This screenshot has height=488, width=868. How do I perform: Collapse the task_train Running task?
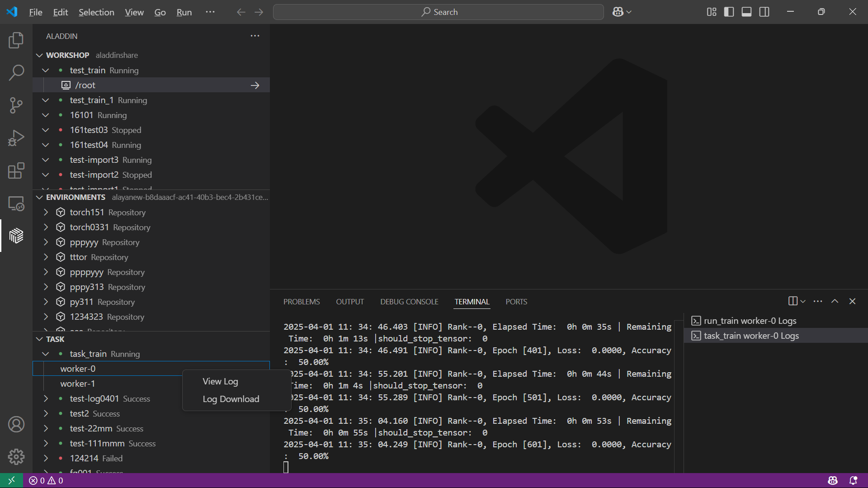tap(46, 354)
